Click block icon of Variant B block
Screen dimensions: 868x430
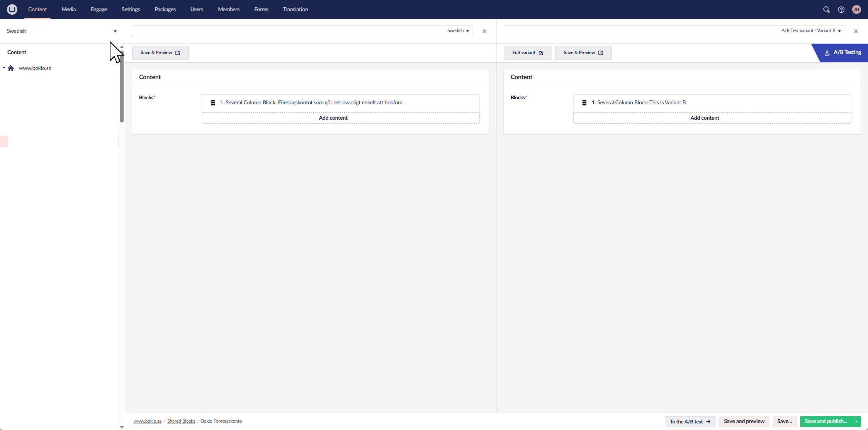(x=584, y=103)
